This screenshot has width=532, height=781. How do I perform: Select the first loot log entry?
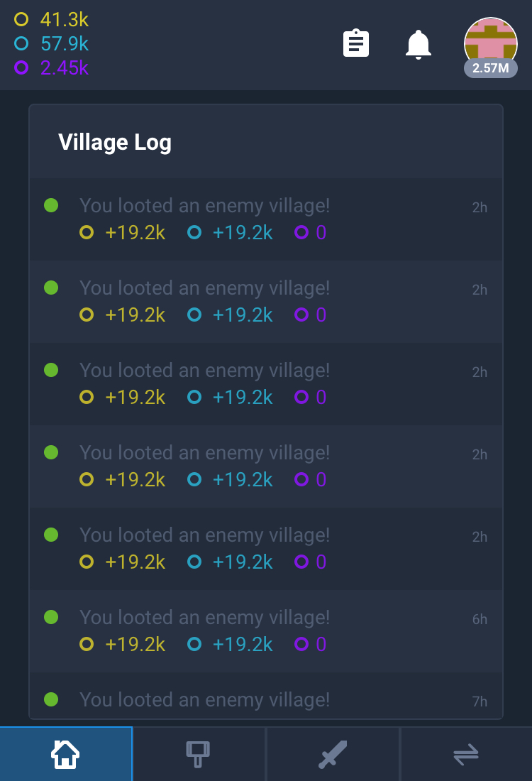pos(266,219)
